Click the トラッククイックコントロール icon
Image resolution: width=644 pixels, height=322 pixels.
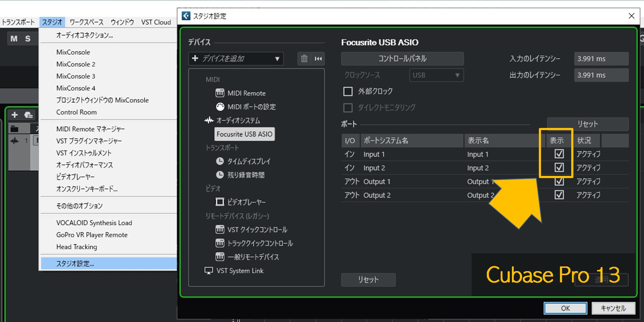pyautogui.click(x=220, y=243)
